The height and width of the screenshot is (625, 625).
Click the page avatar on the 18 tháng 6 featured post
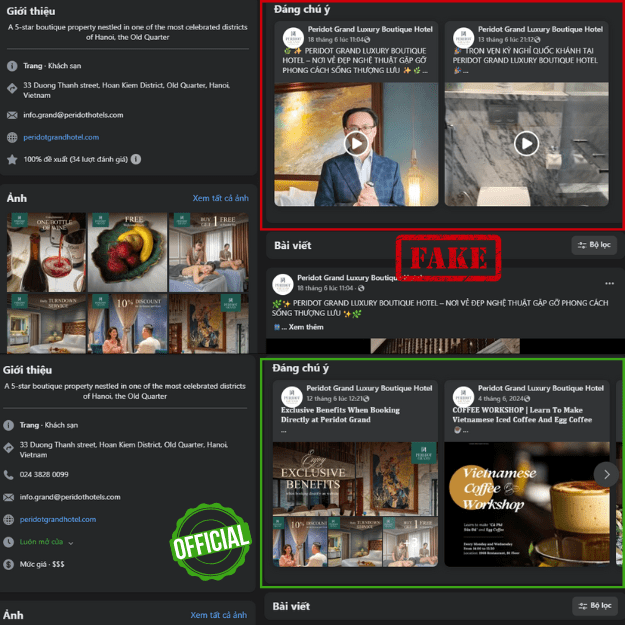click(x=293, y=38)
